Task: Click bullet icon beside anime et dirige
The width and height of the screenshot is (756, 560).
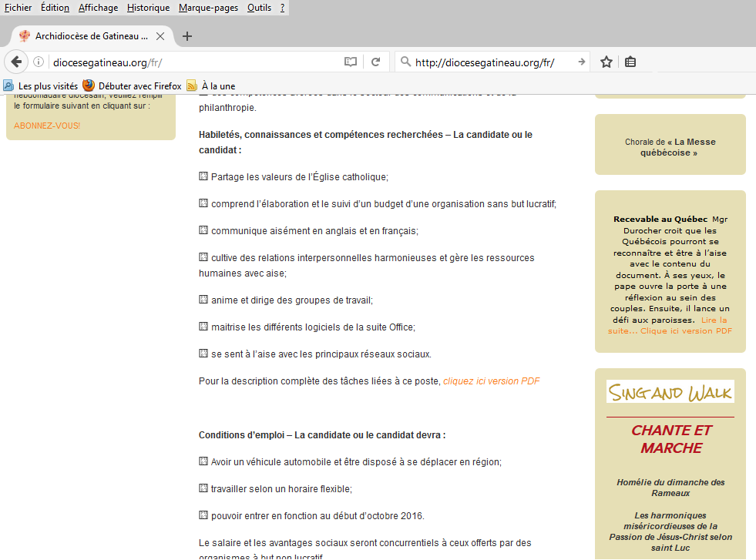Action: pos(203,300)
